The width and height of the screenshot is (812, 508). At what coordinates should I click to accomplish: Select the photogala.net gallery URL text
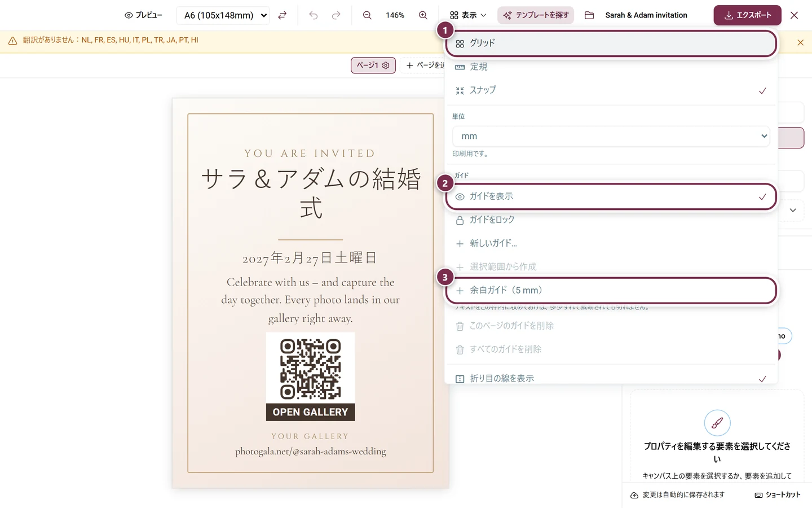(311, 452)
